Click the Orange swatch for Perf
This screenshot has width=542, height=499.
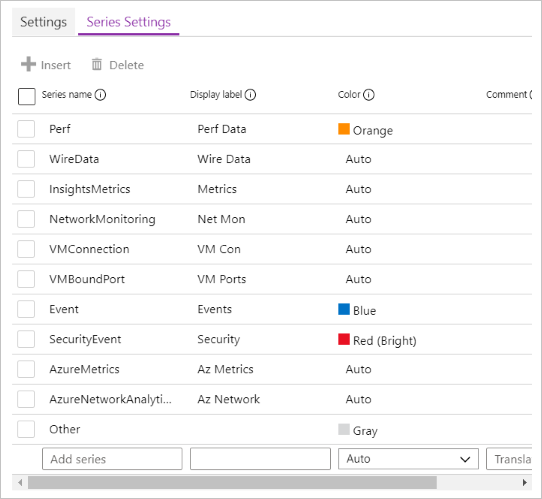point(344,129)
